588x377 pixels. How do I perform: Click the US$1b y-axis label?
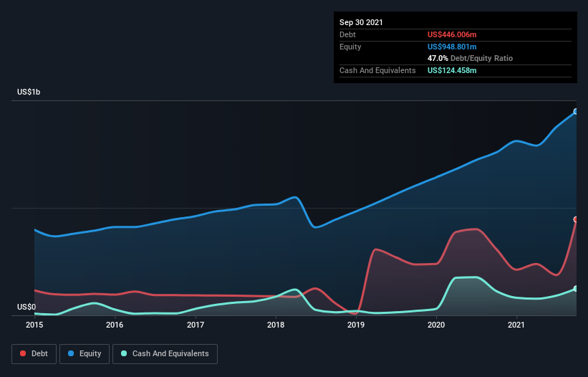(29, 92)
